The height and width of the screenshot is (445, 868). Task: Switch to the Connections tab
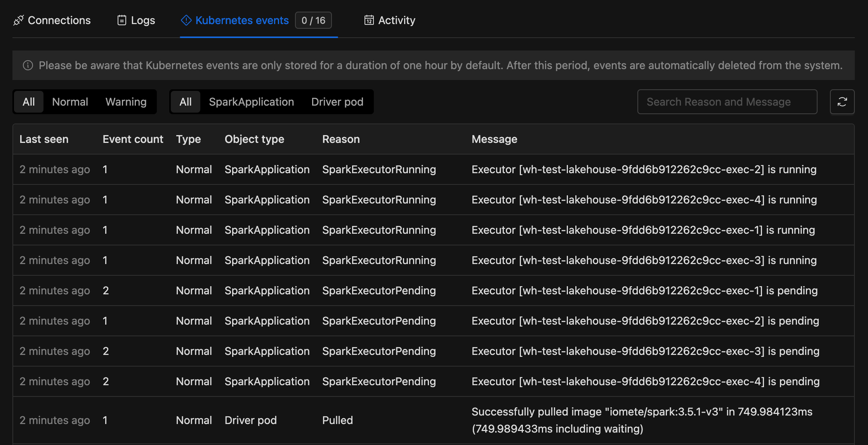52,19
